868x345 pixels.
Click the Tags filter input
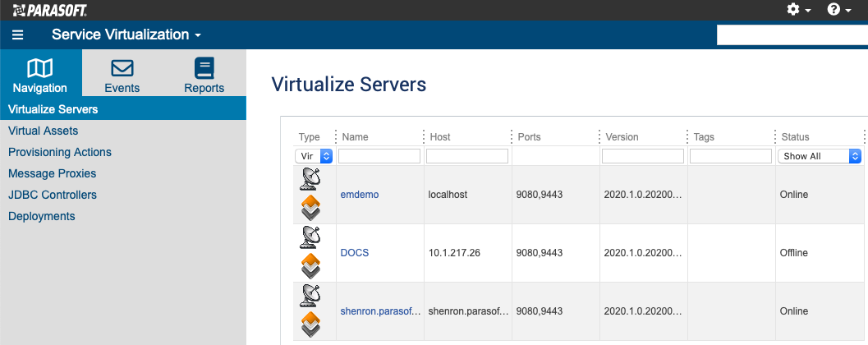click(x=731, y=156)
